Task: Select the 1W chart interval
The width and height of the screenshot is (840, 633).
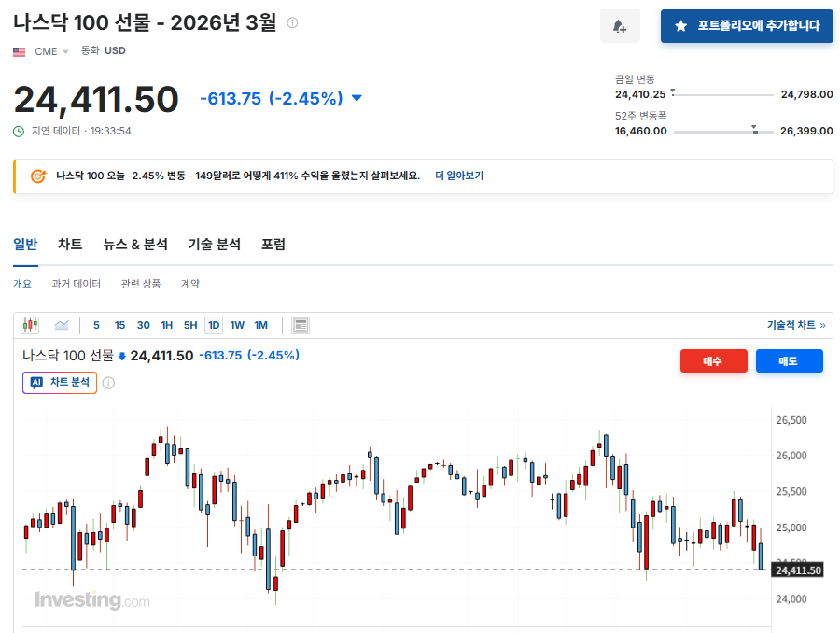Action: 237,325
